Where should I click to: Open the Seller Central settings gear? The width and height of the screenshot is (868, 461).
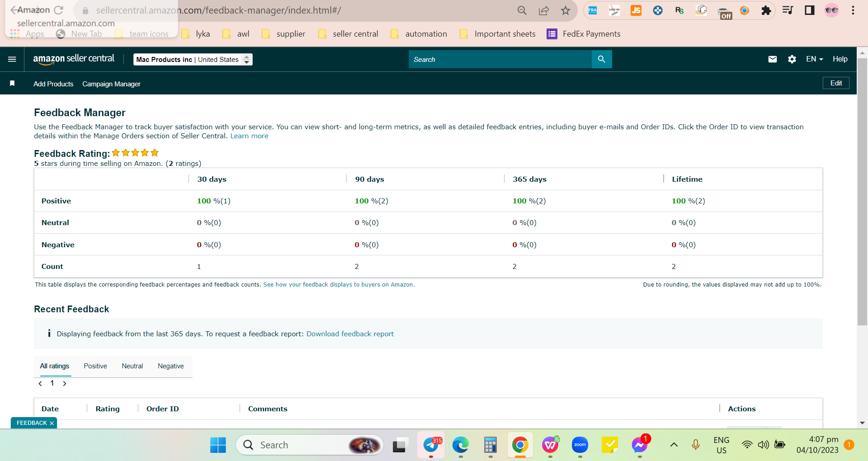tap(792, 59)
